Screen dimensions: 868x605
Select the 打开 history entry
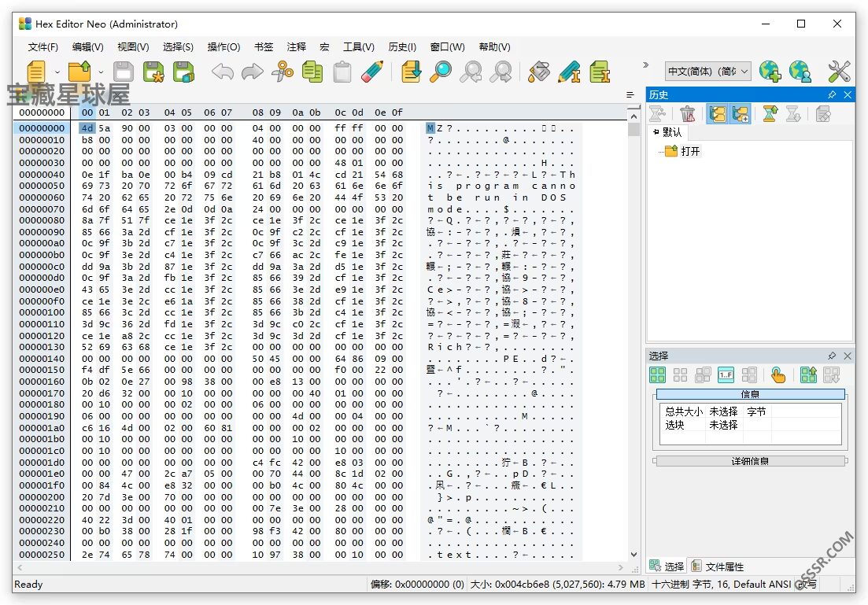pyautogui.click(x=682, y=151)
